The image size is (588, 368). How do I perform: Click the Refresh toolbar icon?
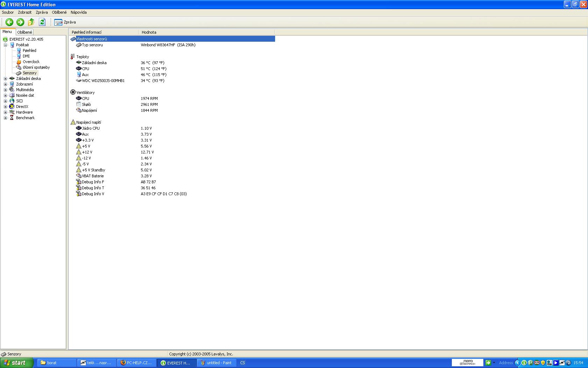(x=42, y=22)
